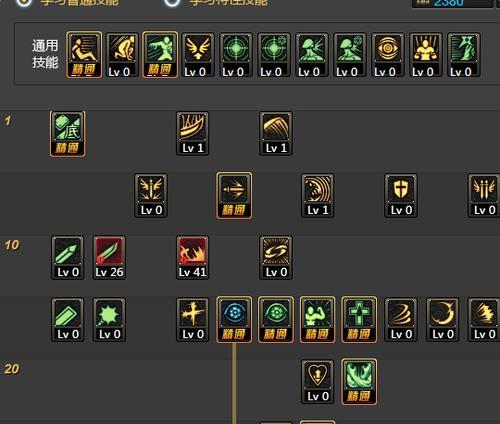Viewport: 500px width, 424px height.
Task: Select the tornado swirl skill at Lv 0
Action: (x=401, y=319)
